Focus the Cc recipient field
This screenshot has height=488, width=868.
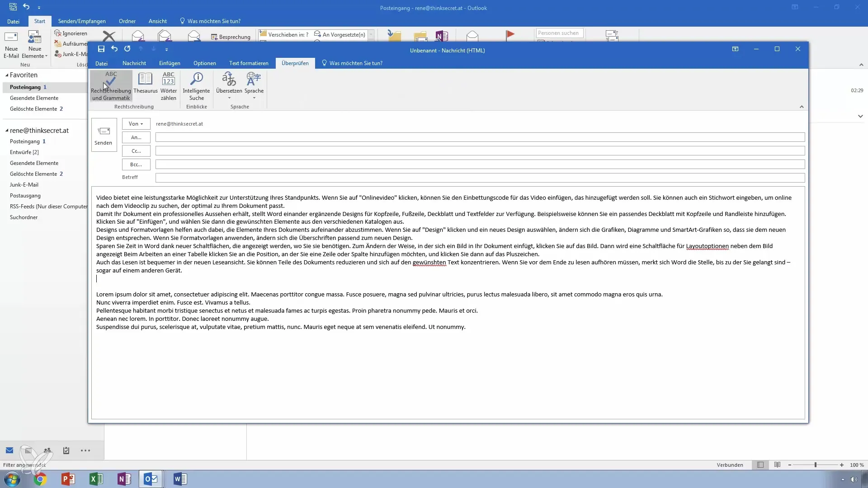(480, 151)
